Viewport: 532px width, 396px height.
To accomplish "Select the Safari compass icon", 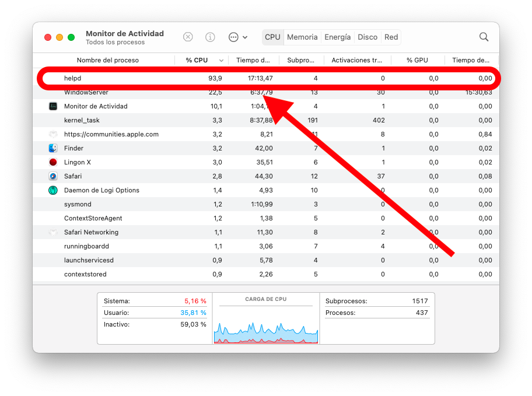I will (x=53, y=176).
